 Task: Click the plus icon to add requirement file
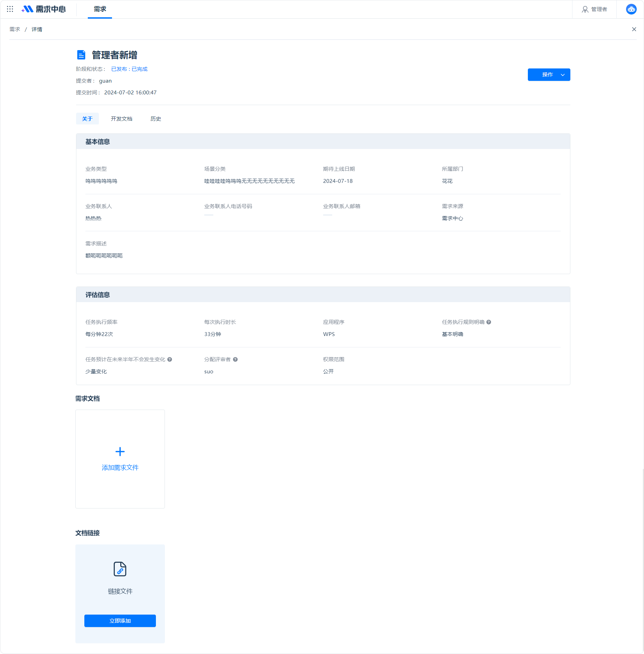point(120,451)
